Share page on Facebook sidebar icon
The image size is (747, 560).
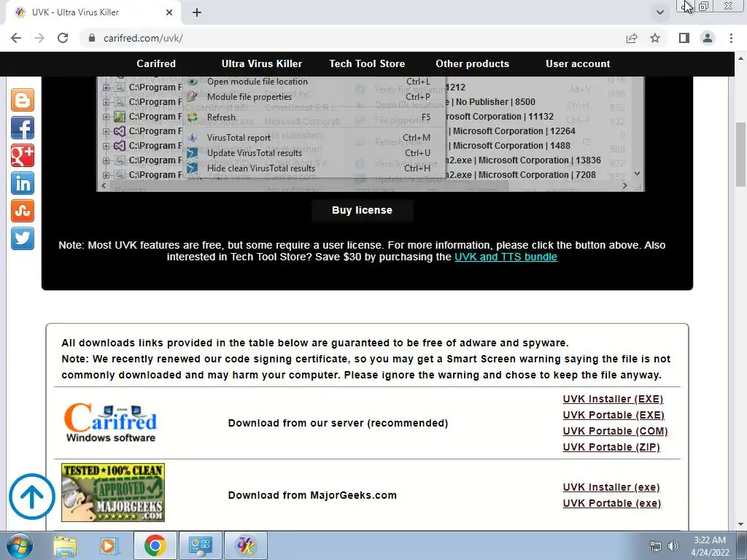(x=23, y=128)
